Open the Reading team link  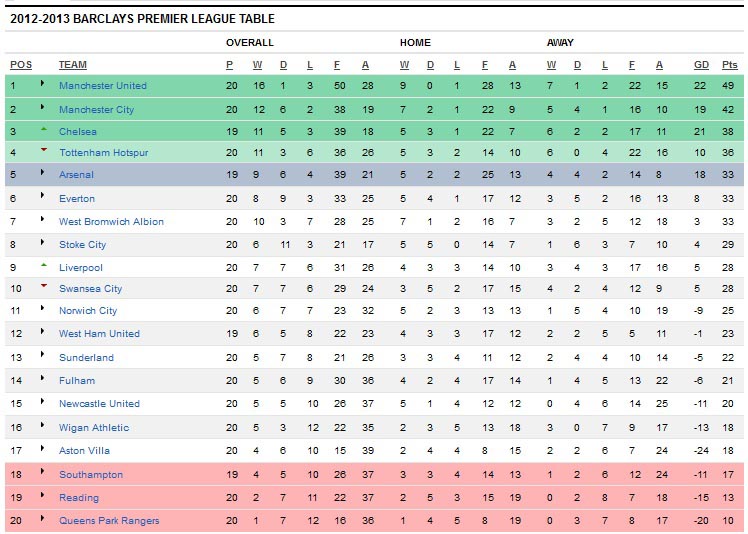[79, 498]
